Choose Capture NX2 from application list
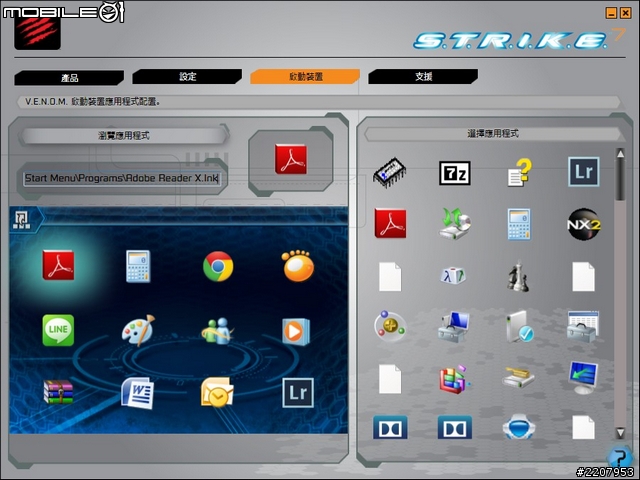640x480 pixels. point(584,224)
